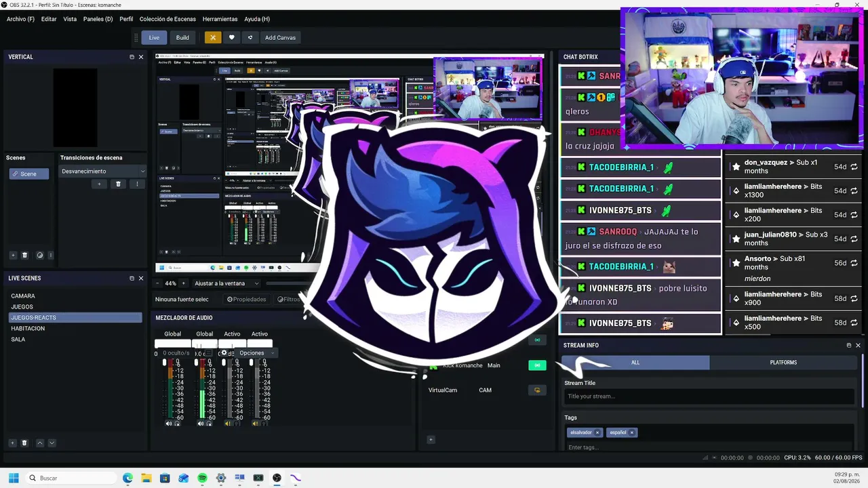
Task: Pop out the LIVE SCENES panel
Action: click(132, 278)
